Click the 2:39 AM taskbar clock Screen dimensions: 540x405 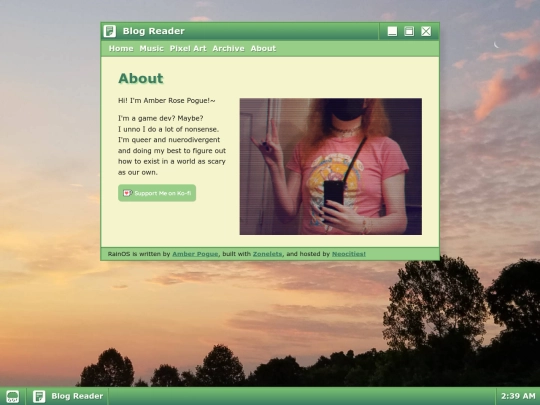[x=518, y=396]
